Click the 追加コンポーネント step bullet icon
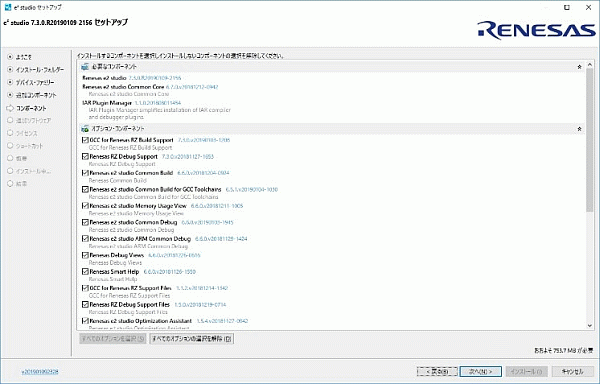The height and width of the screenshot is (384, 600). point(10,95)
